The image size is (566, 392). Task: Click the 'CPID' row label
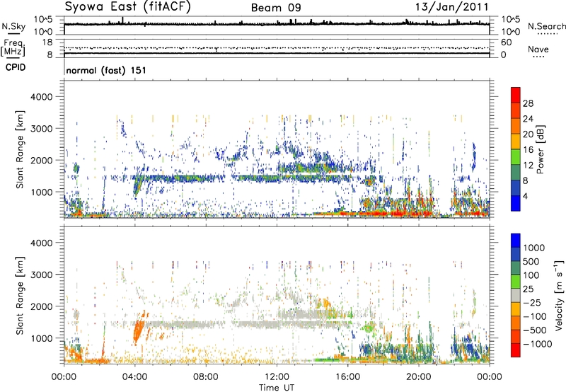(16, 67)
